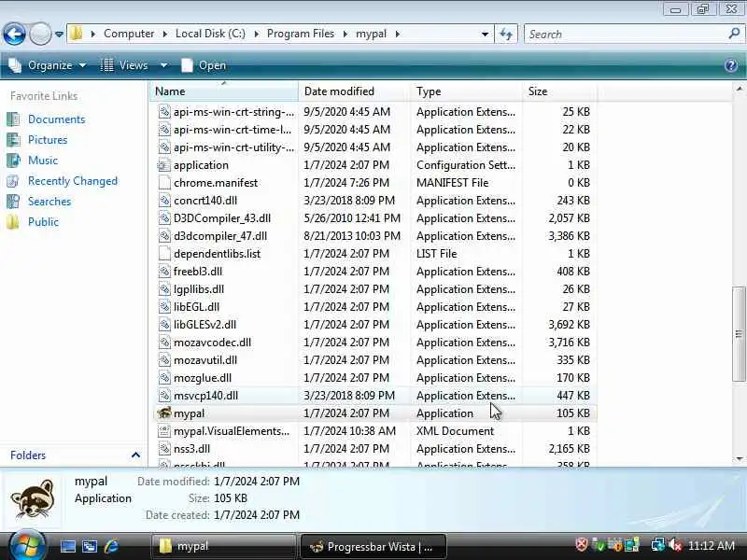Click the Views toolbar button
The image size is (747, 560).
pyautogui.click(x=125, y=65)
